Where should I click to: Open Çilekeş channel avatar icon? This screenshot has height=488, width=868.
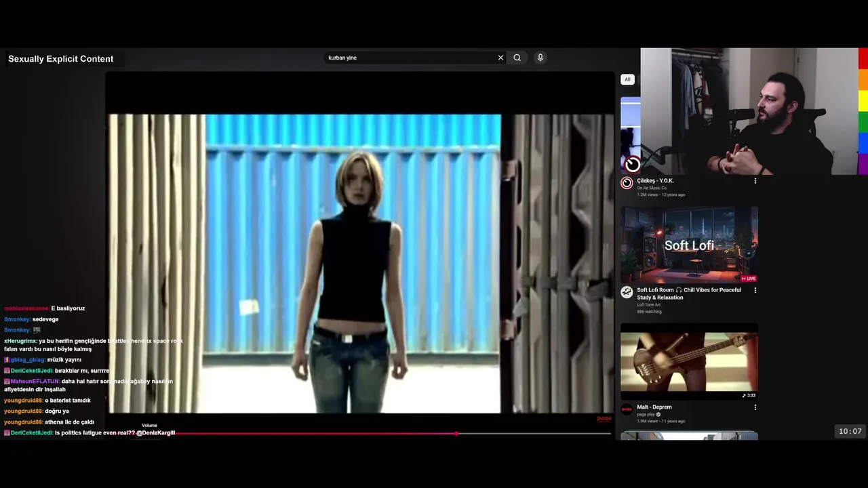click(x=627, y=183)
